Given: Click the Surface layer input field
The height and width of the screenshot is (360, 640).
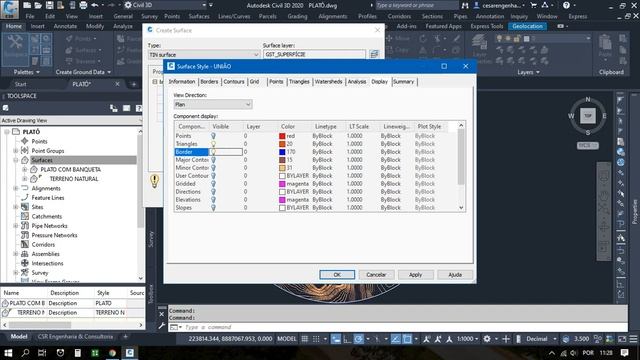Looking at the screenshot, I should tap(314, 54).
